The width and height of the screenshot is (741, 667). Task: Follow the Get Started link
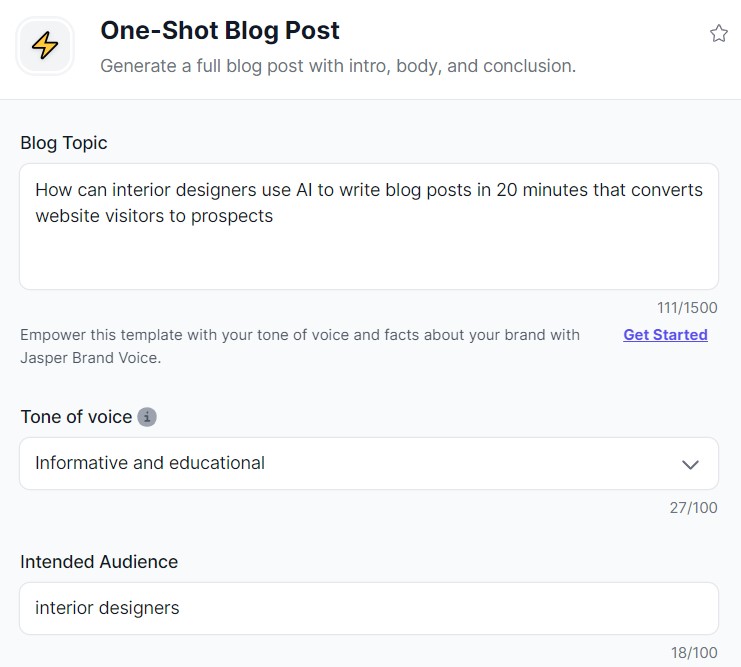pos(665,335)
